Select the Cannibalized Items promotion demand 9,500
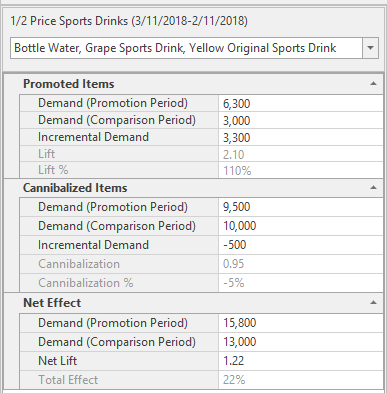 tap(236, 207)
